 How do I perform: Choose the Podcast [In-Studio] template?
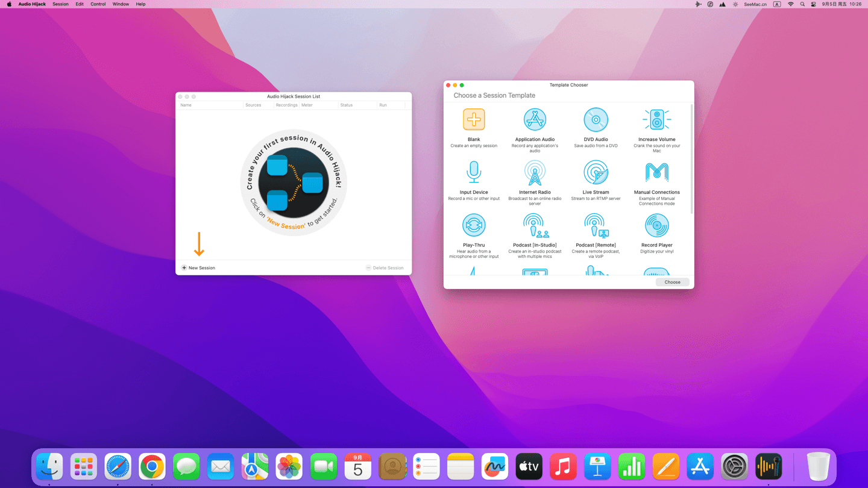(535, 226)
